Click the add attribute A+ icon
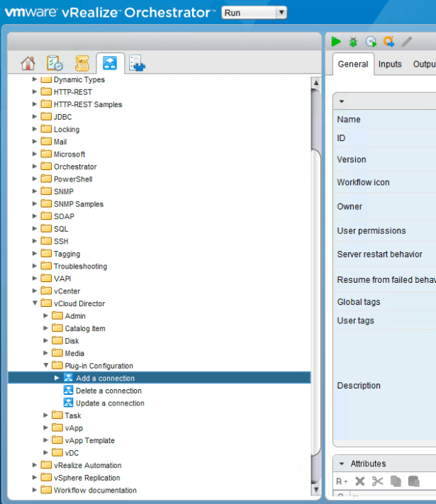436x504 pixels. tap(342, 481)
